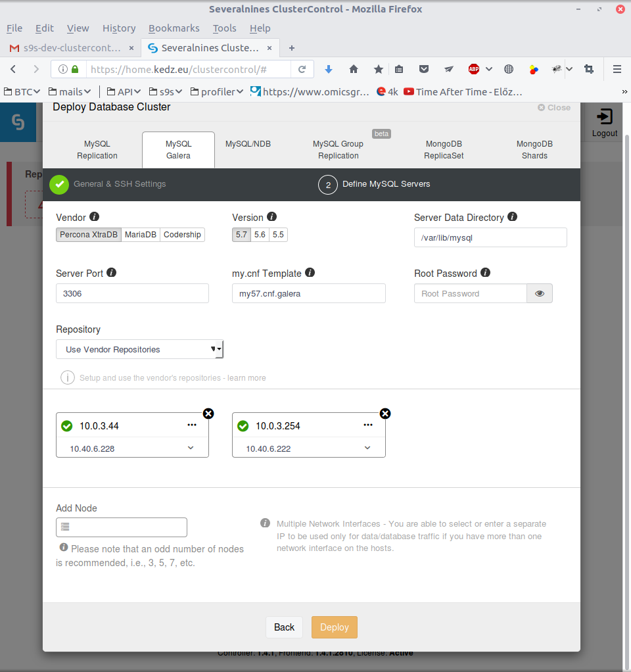This screenshot has width=631, height=672.
Task: Open the s9s bookmarks folder
Action: pyautogui.click(x=166, y=91)
